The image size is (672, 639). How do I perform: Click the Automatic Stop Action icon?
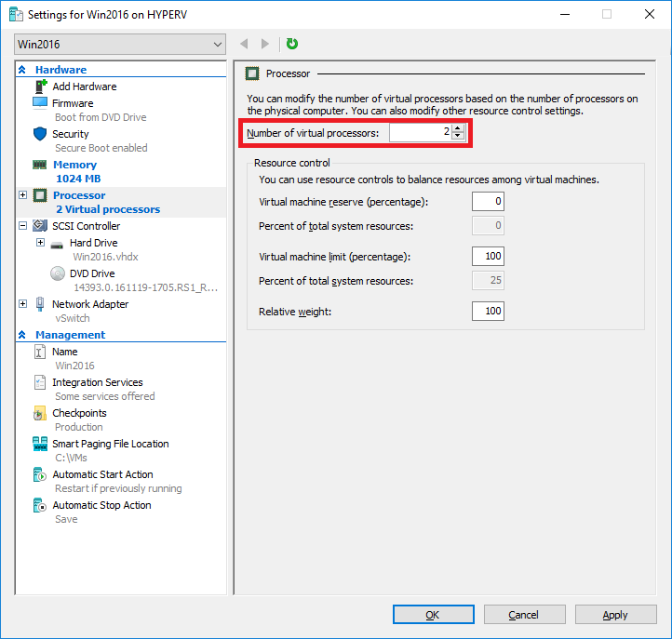tap(39, 505)
